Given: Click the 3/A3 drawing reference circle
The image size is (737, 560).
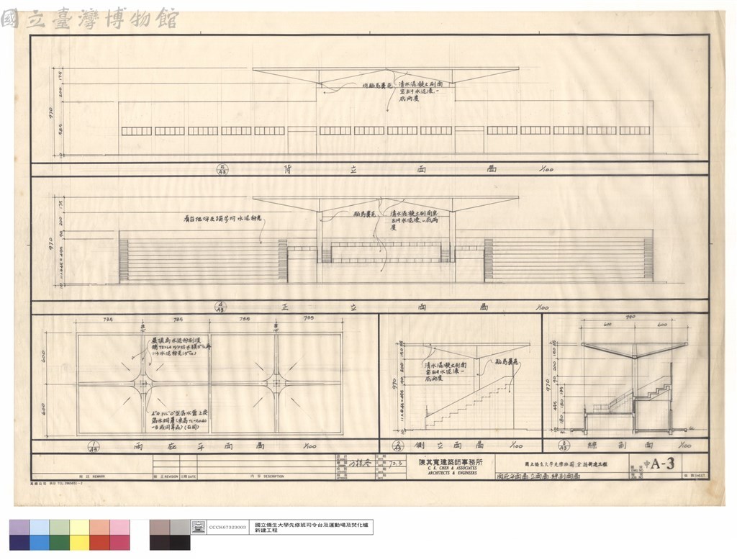Looking at the screenshot, I should [564, 445].
